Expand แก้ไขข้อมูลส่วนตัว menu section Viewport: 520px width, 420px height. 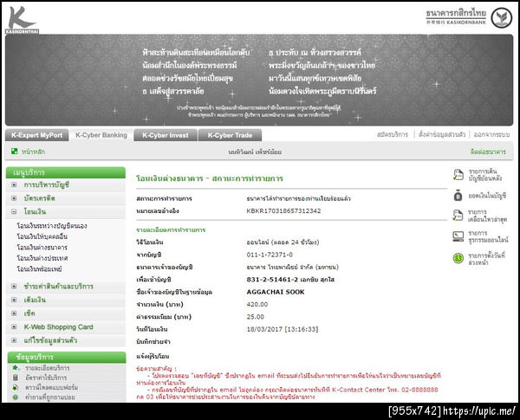(14, 340)
